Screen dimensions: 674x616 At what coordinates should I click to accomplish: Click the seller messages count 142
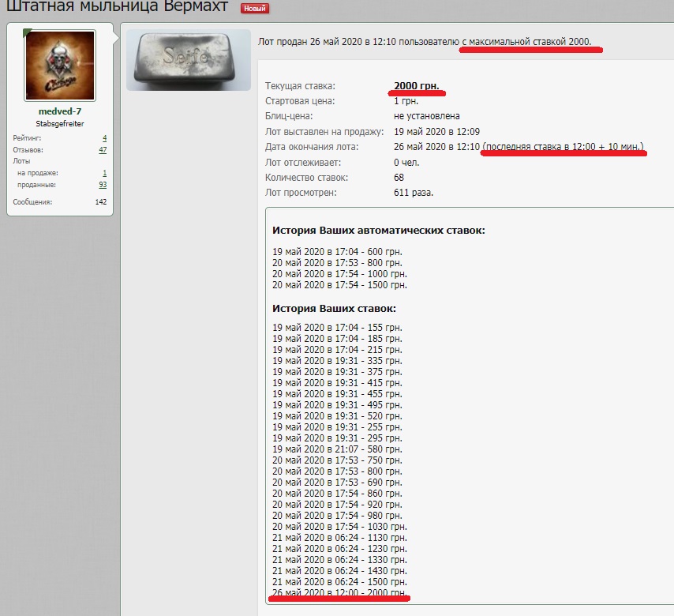[x=100, y=201]
